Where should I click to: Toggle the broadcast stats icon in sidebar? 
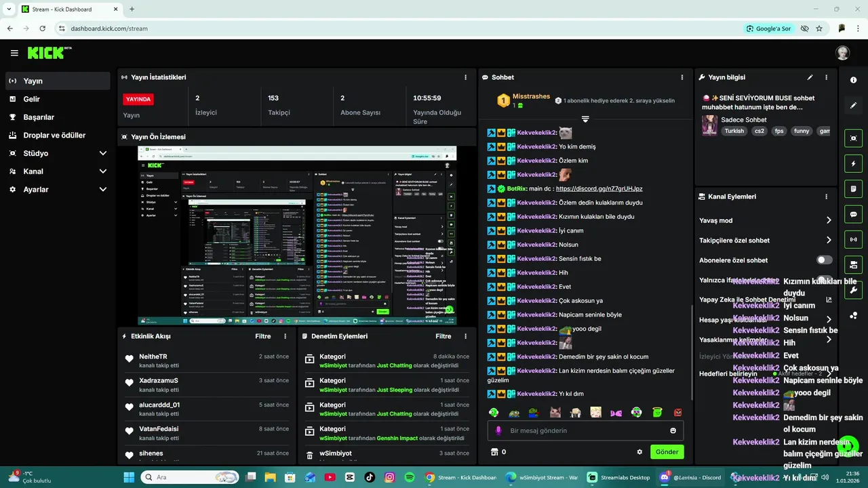coord(853,239)
